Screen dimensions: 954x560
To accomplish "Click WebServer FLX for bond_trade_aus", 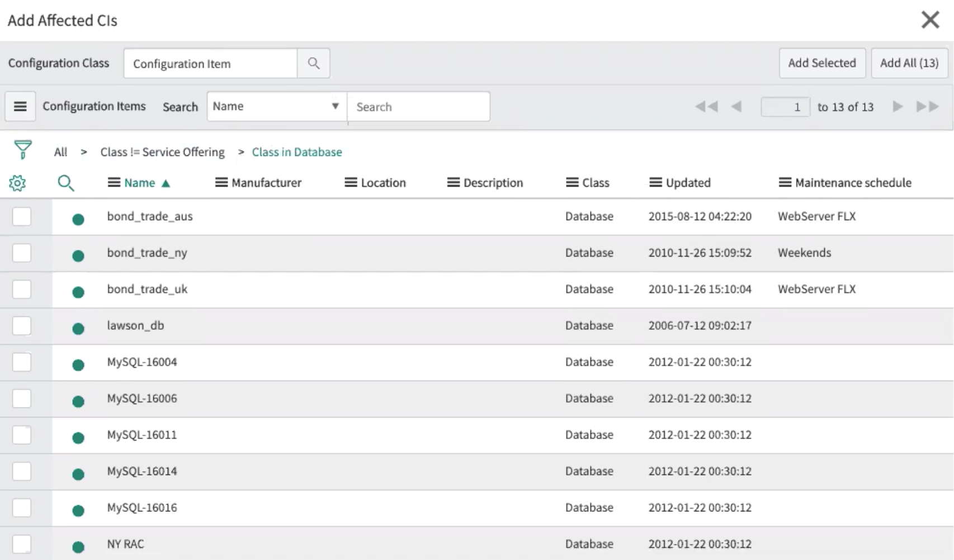I will coord(816,216).
